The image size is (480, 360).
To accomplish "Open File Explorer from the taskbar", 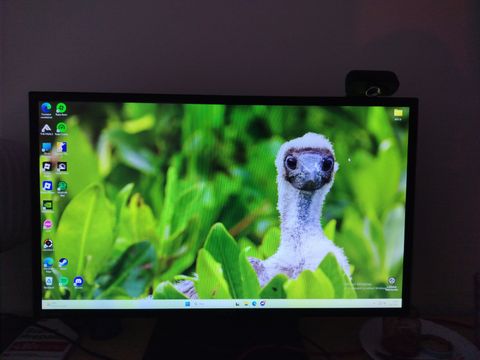I will tap(246, 304).
